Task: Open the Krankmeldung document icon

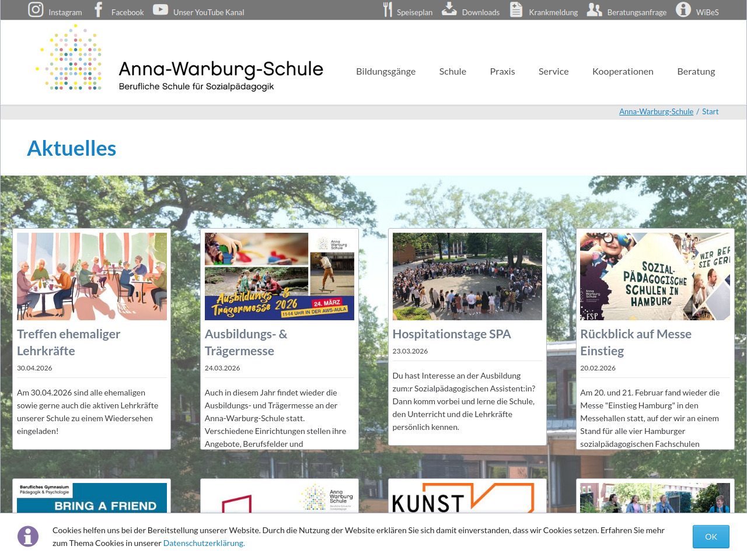Action: [x=516, y=10]
